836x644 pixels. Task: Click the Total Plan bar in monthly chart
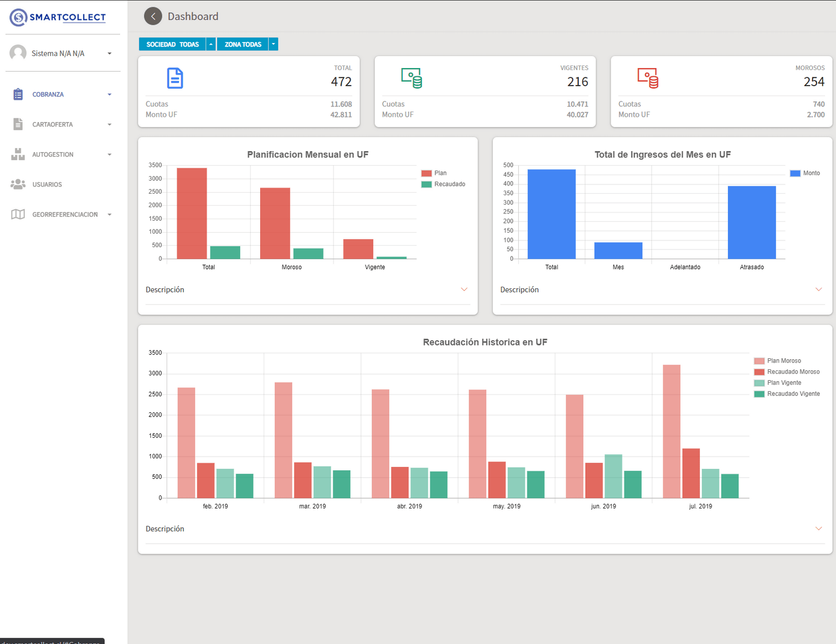pyautogui.click(x=192, y=213)
